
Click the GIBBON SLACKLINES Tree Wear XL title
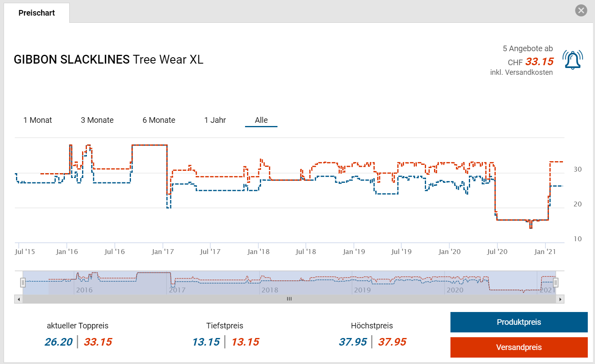pyautogui.click(x=109, y=60)
